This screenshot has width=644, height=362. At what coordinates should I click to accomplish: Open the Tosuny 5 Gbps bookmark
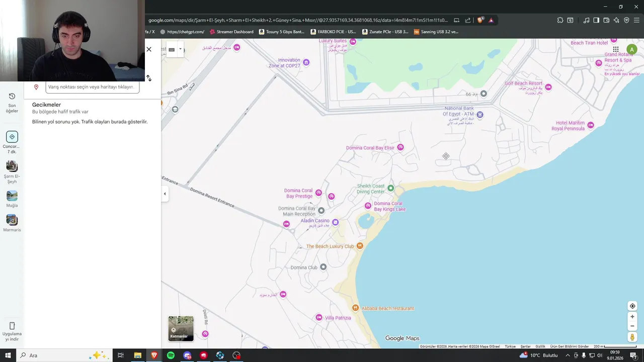[282, 32]
